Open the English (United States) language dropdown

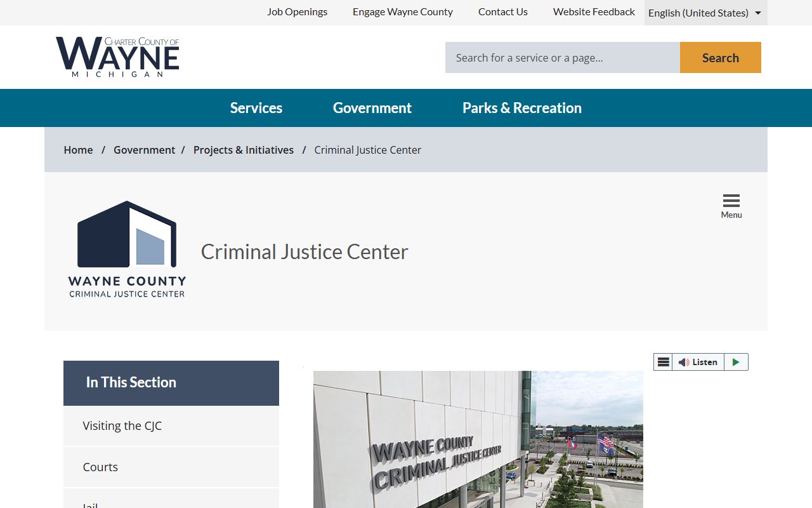point(705,13)
